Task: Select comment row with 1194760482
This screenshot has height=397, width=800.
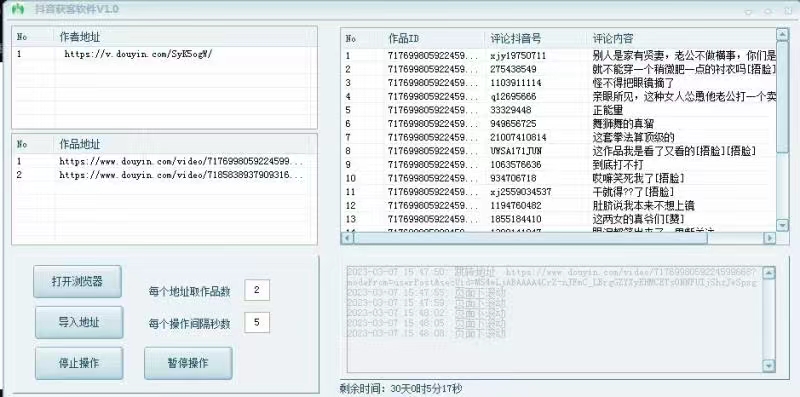Action: 559,206
